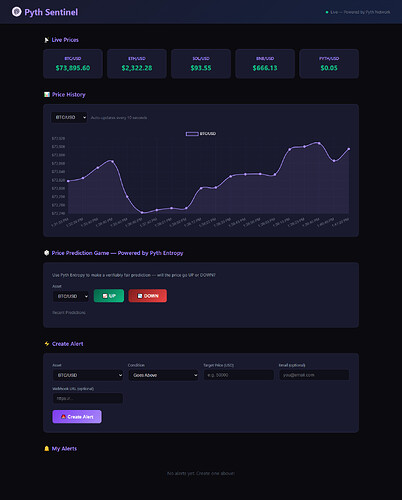
Task: Open the Condition dropdown showing Goes Above
Action: point(163,375)
